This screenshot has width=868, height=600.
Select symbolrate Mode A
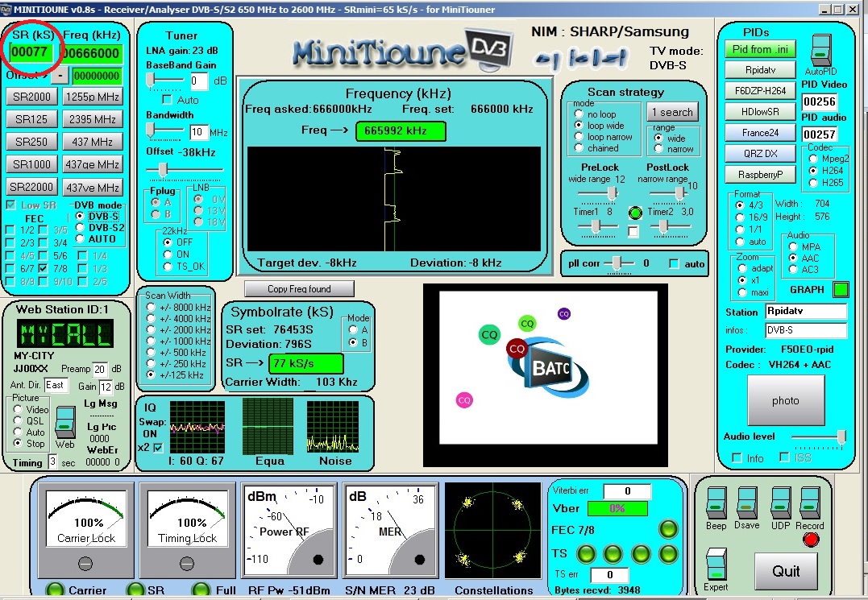coord(352,329)
